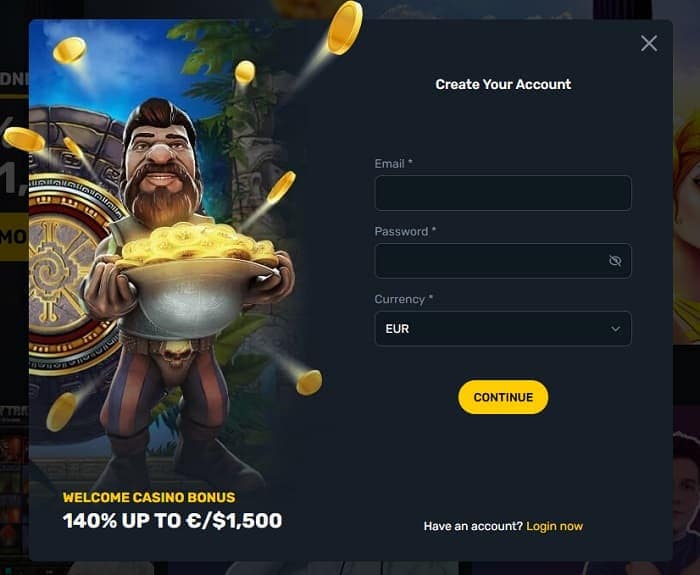The width and height of the screenshot is (700, 575).
Task: Focus the Email input field
Action: 503,193
